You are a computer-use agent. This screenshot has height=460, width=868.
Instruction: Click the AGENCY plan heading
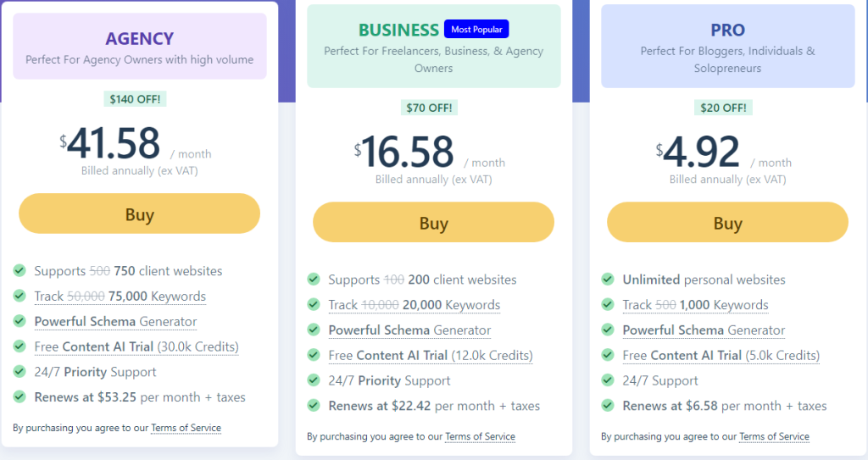pyautogui.click(x=139, y=38)
